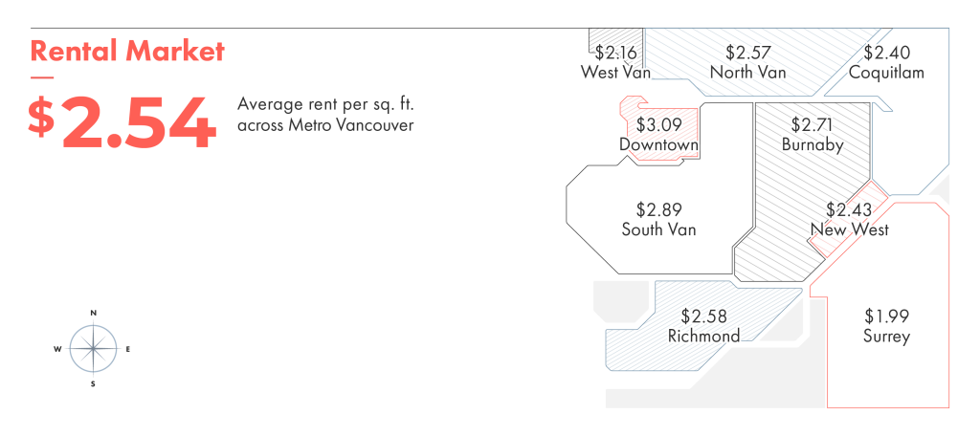Click the E label on the compass
Screen dimensions: 980x436
click(x=127, y=349)
